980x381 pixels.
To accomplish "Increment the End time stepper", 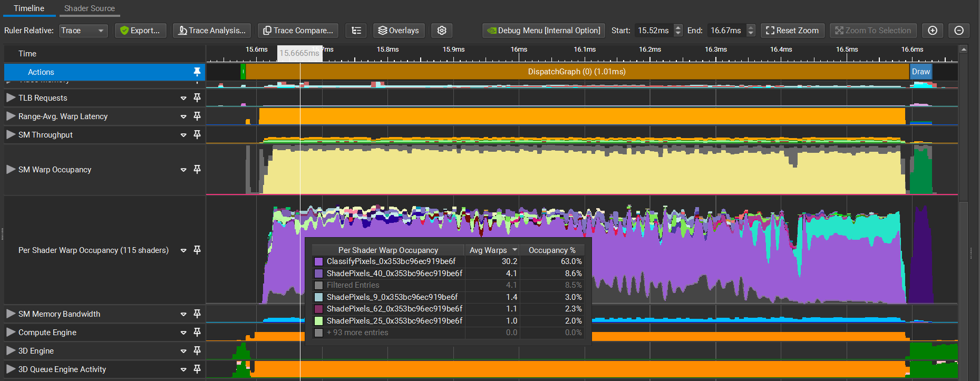I will [751, 27].
